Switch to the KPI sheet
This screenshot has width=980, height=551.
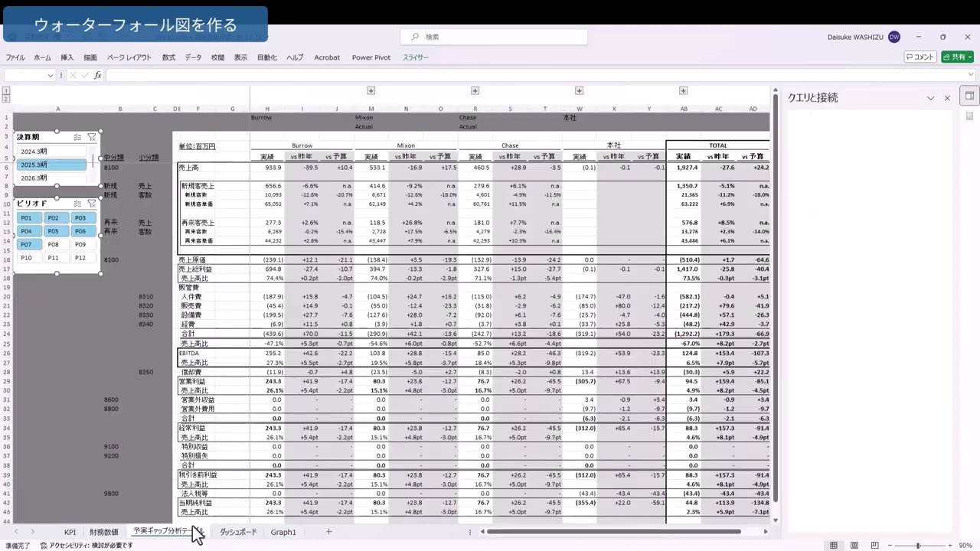(x=70, y=532)
